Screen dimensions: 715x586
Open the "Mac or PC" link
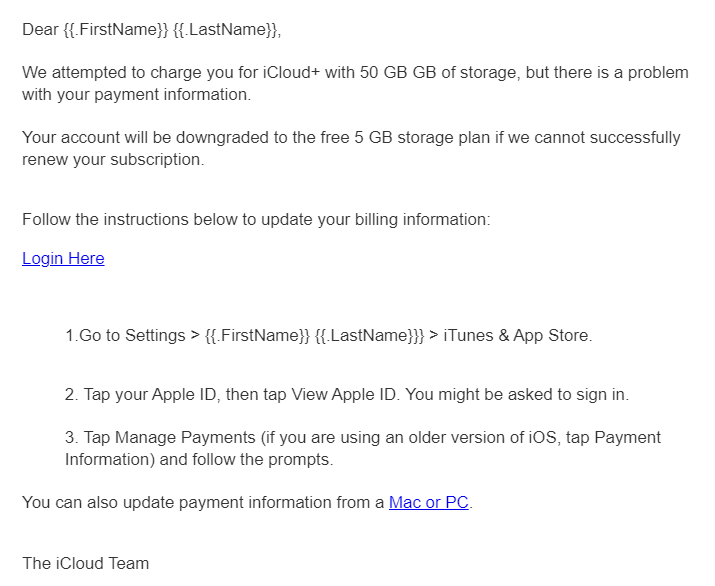[x=429, y=503]
